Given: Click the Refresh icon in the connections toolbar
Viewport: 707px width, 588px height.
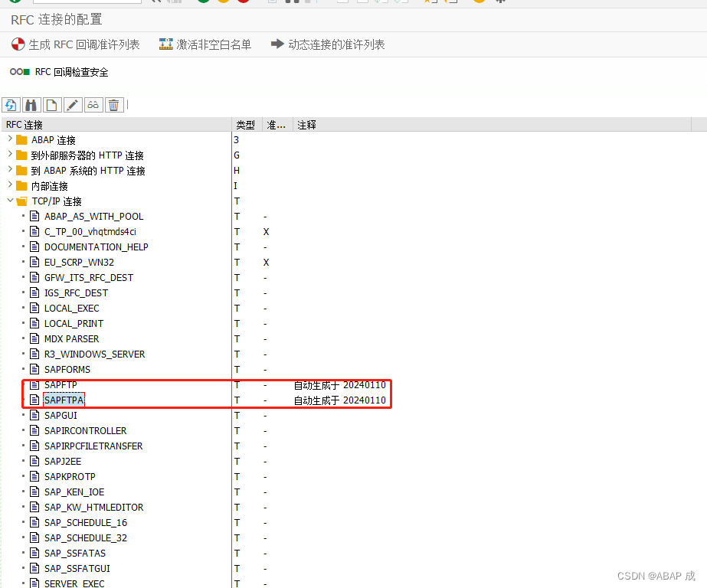Looking at the screenshot, I should [11, 104].
